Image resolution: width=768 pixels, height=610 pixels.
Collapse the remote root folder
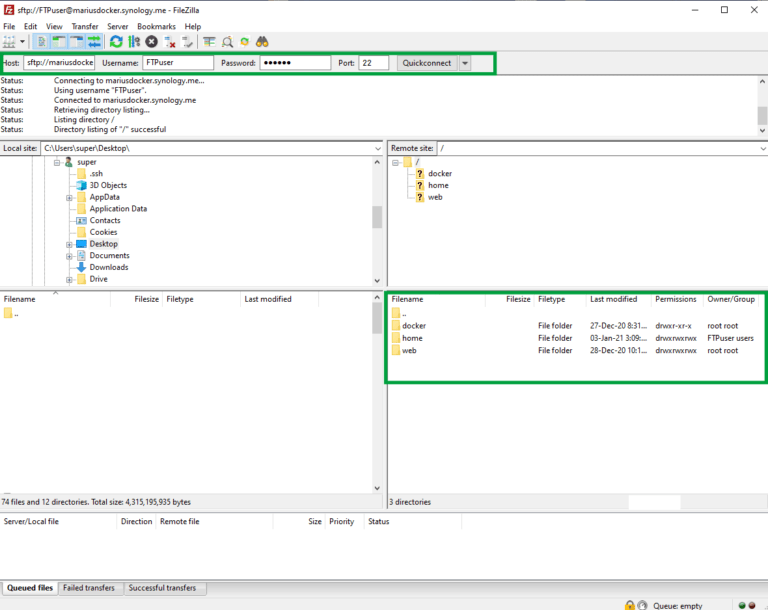click(x=395, y=162)
